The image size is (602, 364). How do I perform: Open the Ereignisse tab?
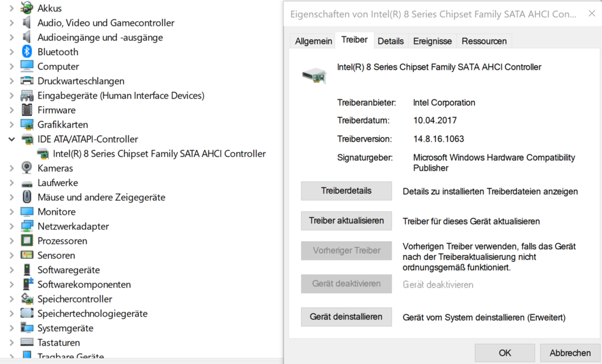(x=432, y=41)
